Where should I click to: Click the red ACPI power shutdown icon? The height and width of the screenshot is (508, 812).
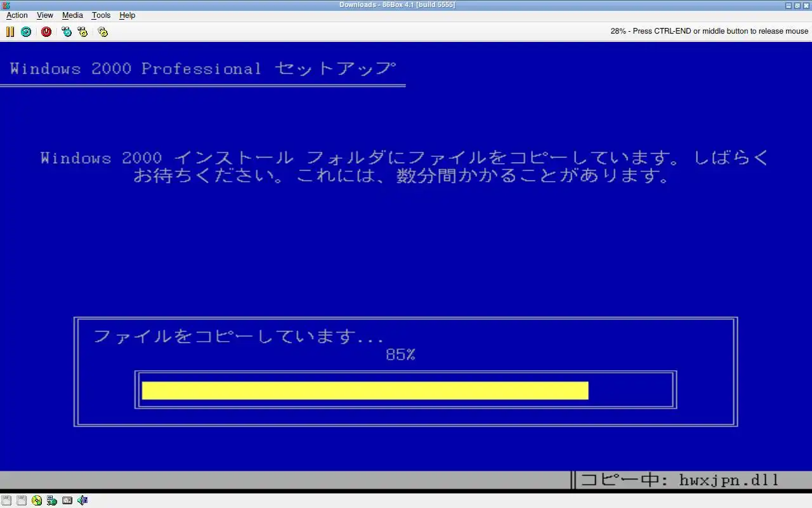pos(46,31)
